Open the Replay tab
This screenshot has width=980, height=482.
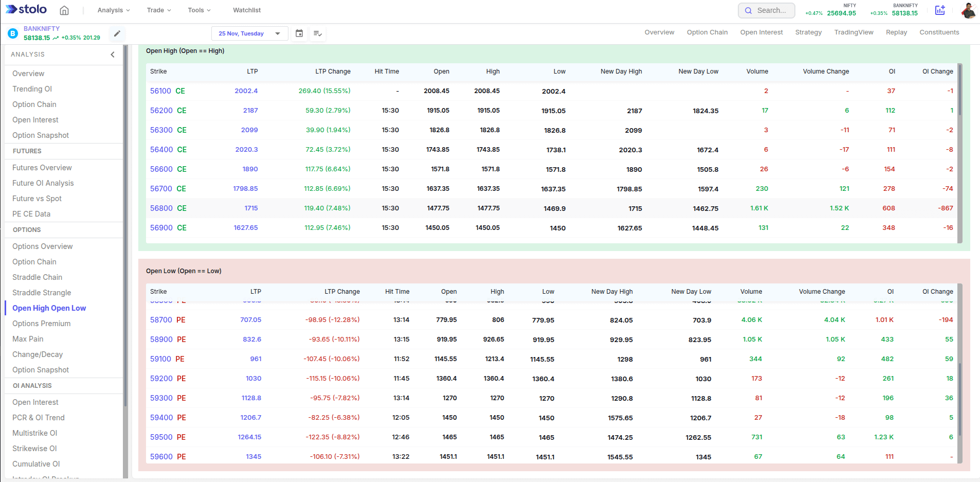coord(896,32)
